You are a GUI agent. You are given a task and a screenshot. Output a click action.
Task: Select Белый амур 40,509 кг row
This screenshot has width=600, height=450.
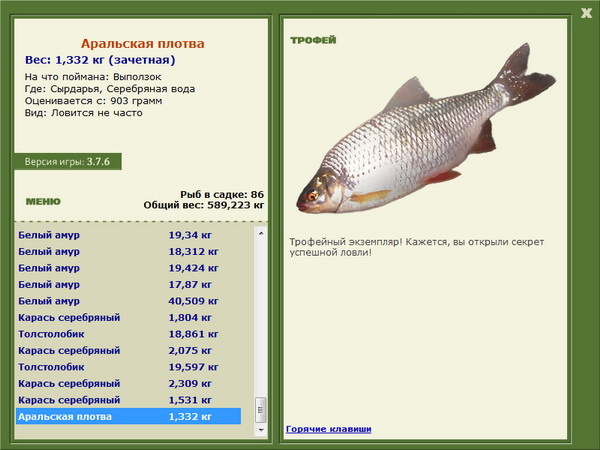(x=129, y=301)
